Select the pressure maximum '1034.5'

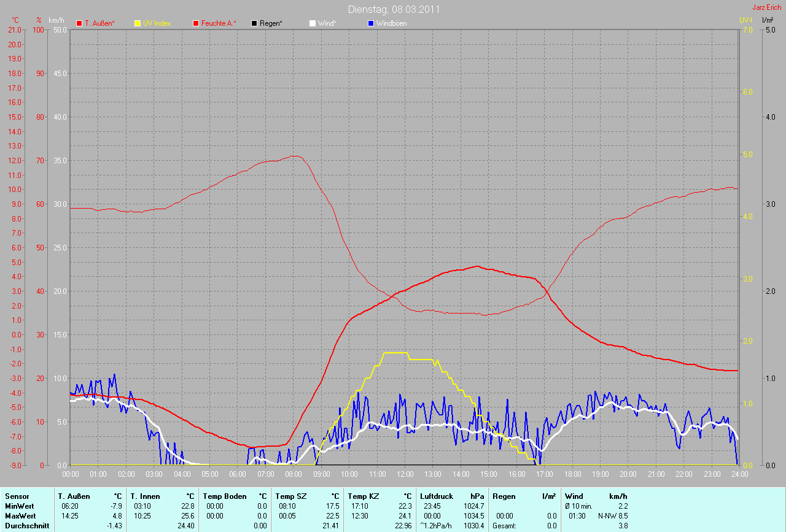[x=474, y=516]
